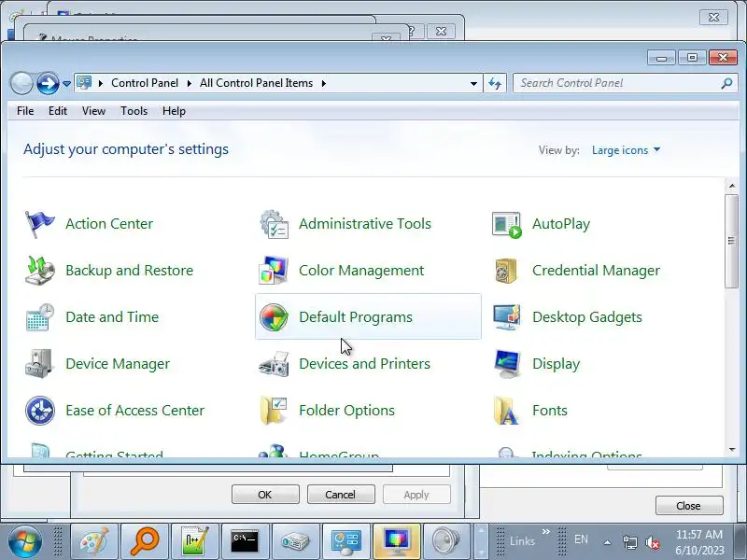
Task: Open the notepad-style taskbar icon
Action: (x=194, y=541)
